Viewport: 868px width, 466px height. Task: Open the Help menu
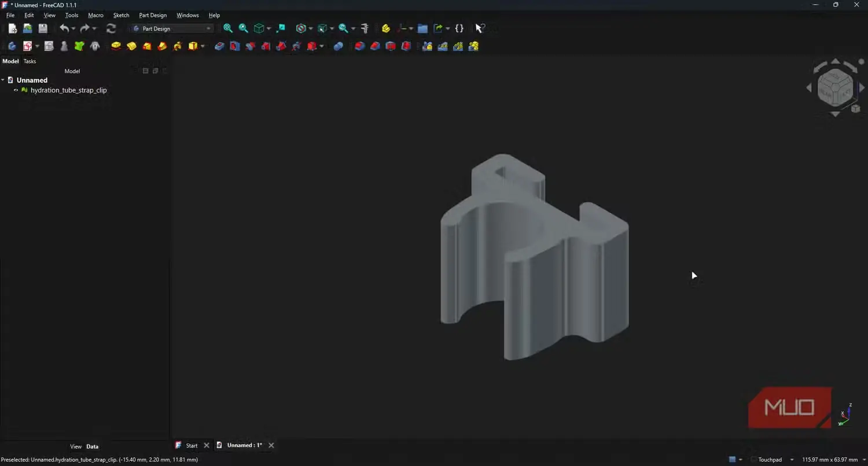[214, 15]
